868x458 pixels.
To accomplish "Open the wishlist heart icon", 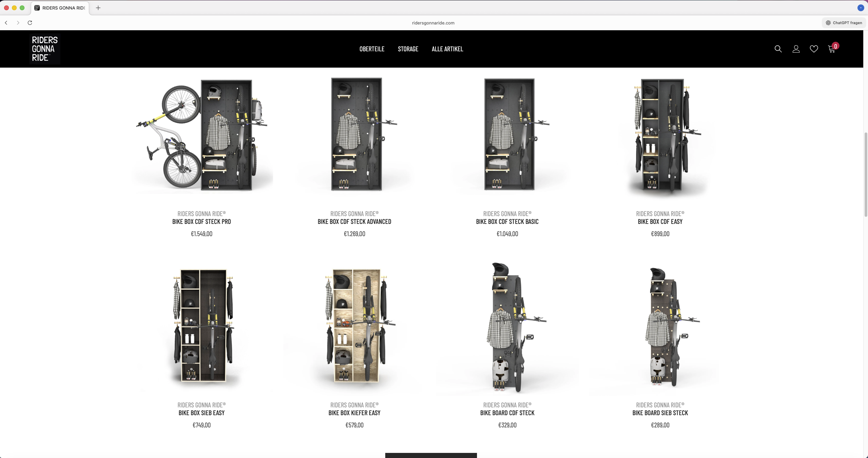I will coord(814,49).
